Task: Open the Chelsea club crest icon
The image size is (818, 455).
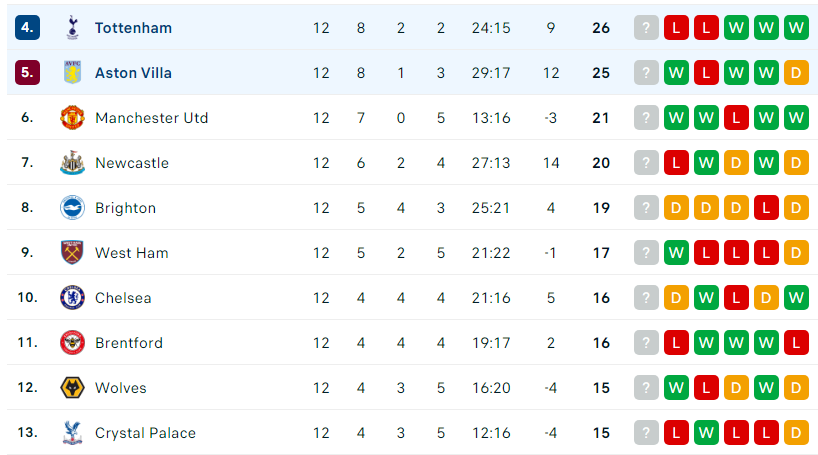Action: [x=73, y=297]
